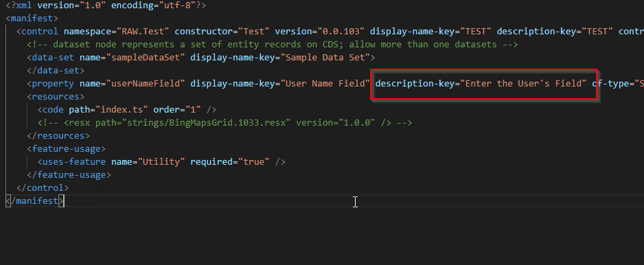Click the closing </control> tag
The height and width of the screenshot is (265, 644).
tap(43, 187)
